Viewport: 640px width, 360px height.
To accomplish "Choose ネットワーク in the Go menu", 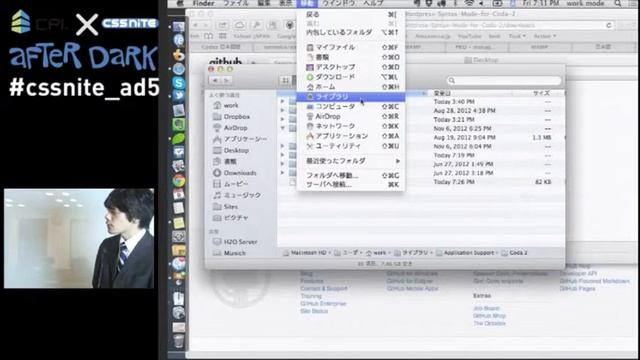I will coord(351,126).
